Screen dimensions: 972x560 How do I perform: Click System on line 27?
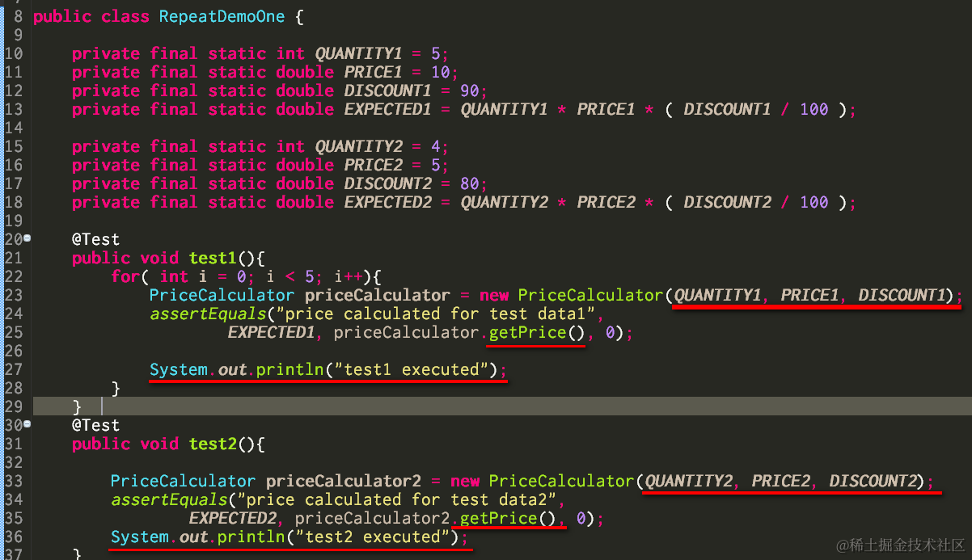179,369
